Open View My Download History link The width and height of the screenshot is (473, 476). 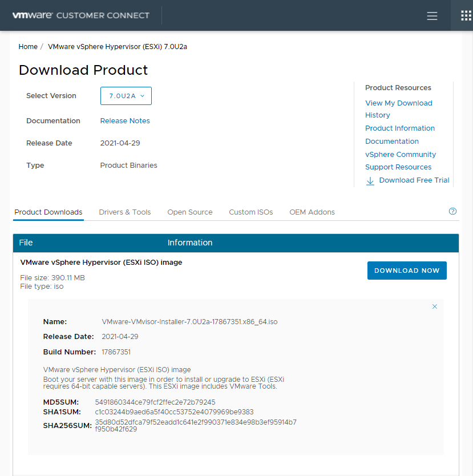pyautogui.click(x=399, y=109)
